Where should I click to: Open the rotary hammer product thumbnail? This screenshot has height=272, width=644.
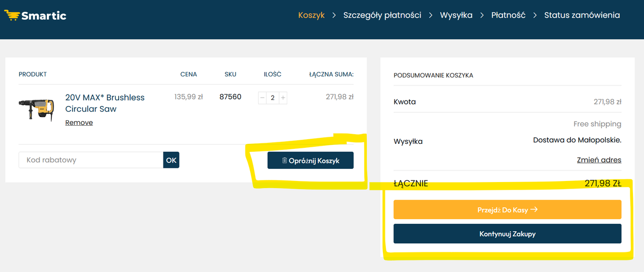pos(36,110)
